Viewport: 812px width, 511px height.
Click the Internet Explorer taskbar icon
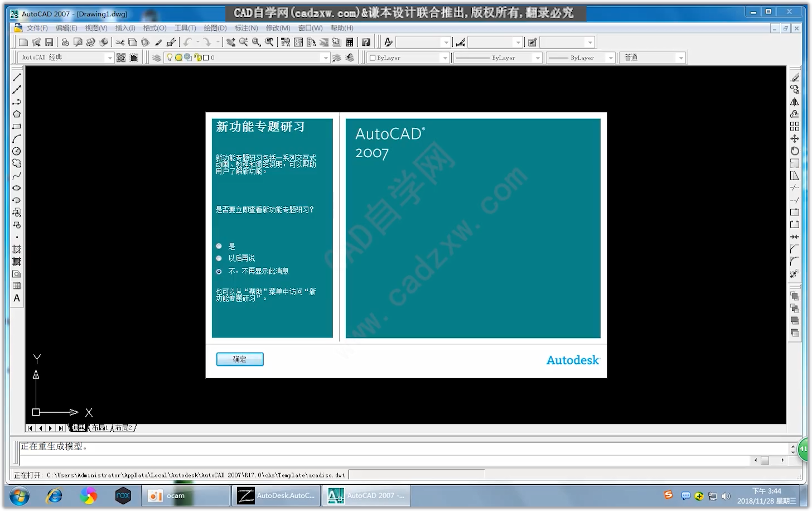point(54,495)
